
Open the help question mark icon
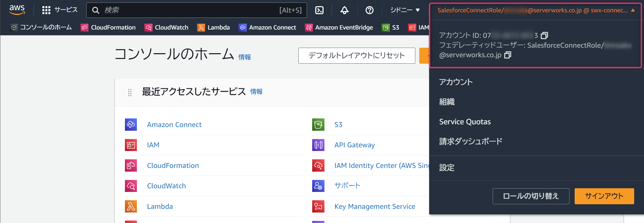pos(370,10)
